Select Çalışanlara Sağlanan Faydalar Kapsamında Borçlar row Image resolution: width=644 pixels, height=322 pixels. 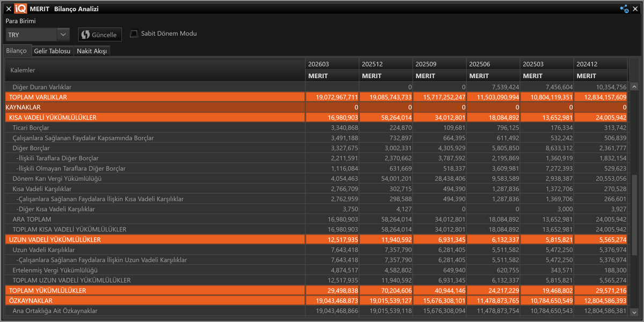[316, 138]
